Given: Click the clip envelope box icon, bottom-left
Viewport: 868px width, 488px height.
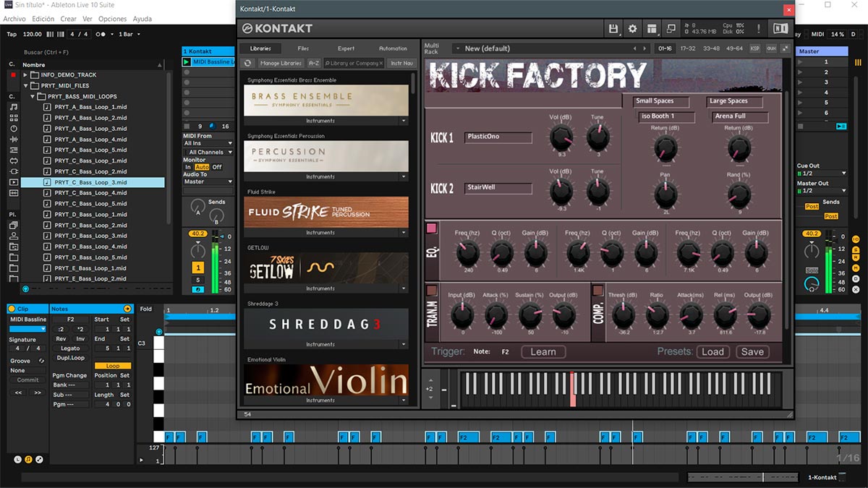Looking at the screenshot, I should pos(40,459).
